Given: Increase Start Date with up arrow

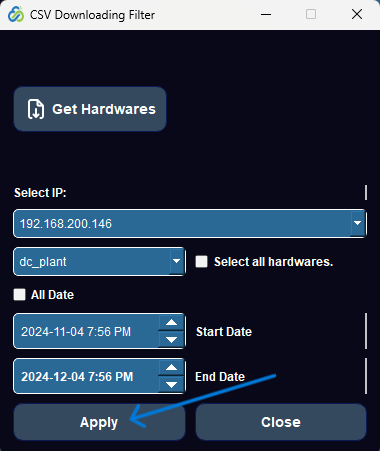Looking at the screenshot, I should click(x=171, y=322).
